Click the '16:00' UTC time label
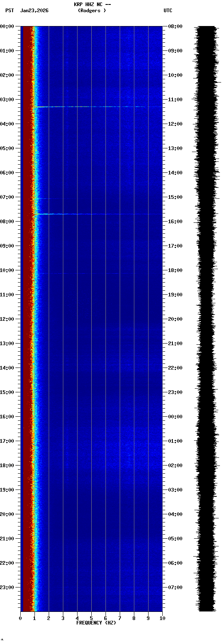224x644 pixels. [175, 222]
